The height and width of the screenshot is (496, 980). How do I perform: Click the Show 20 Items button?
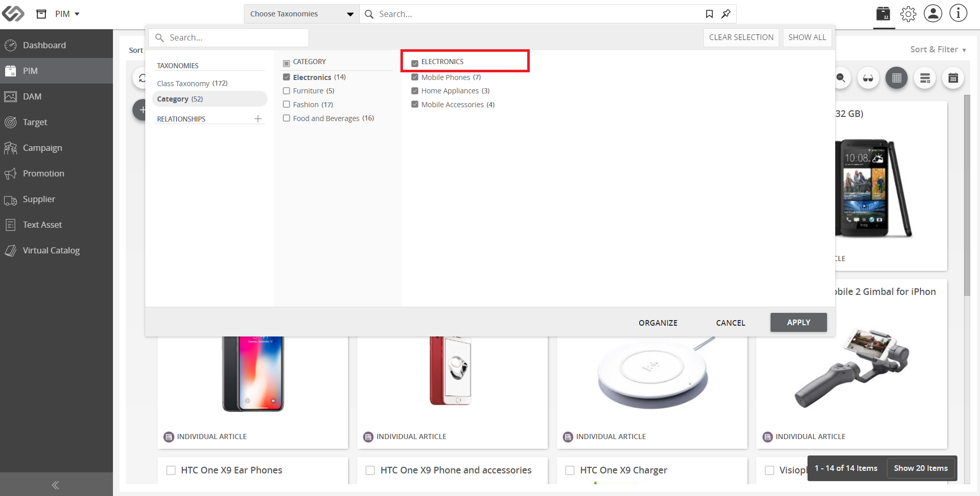tap(920, 468)
